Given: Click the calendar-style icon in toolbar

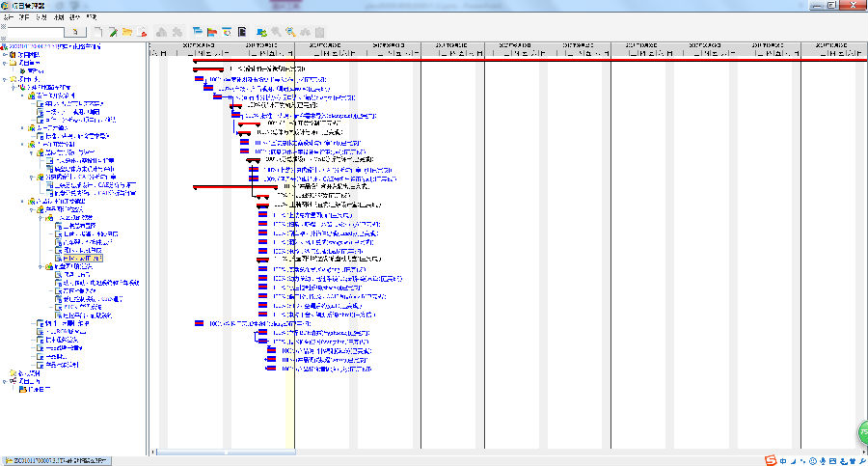Looking at the screenshot, I should coord(227,32).
